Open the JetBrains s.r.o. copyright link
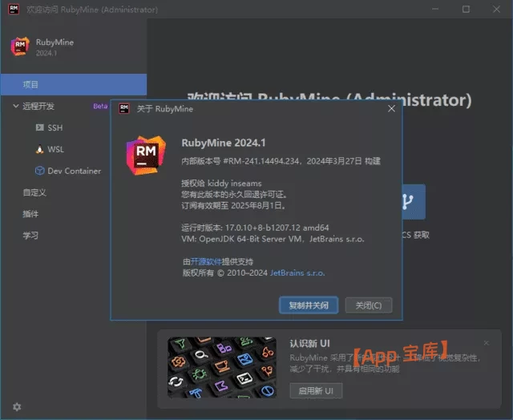Screen dimensions: 513x420 pyautogui.click(x=297, y=273)
